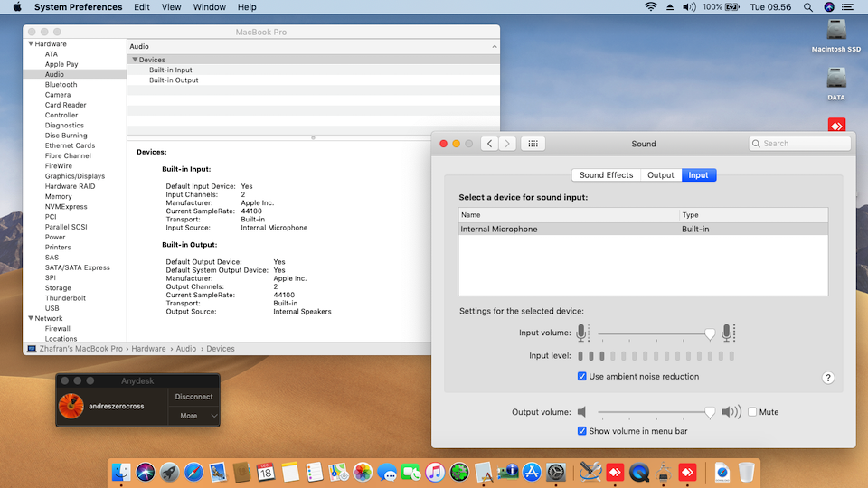
Task: Open the help question mark button
Action: (x=827, y=378)
